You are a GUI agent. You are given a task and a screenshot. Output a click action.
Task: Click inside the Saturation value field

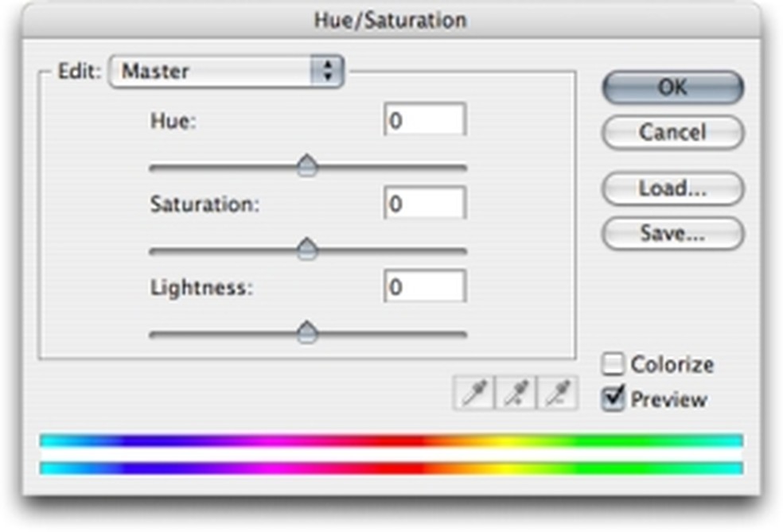[424, 203]
